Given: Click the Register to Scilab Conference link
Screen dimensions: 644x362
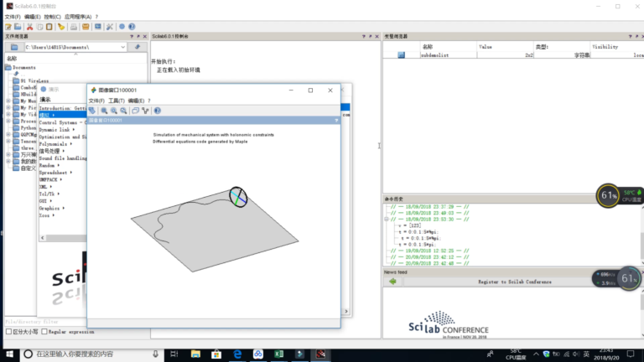Looking at the screenshot, I should (515, 282).
